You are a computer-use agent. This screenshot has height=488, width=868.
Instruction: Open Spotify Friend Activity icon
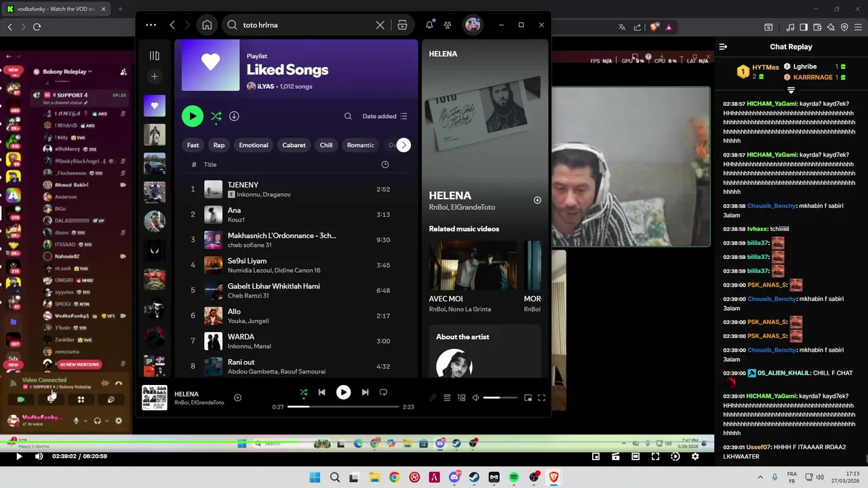448,25
